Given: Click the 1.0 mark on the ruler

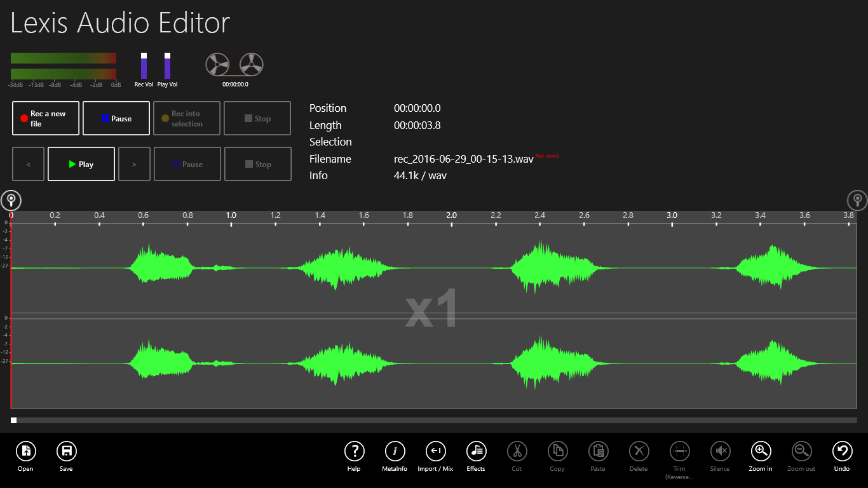Looking at the screenshot, I should click(x=231, y=215).
